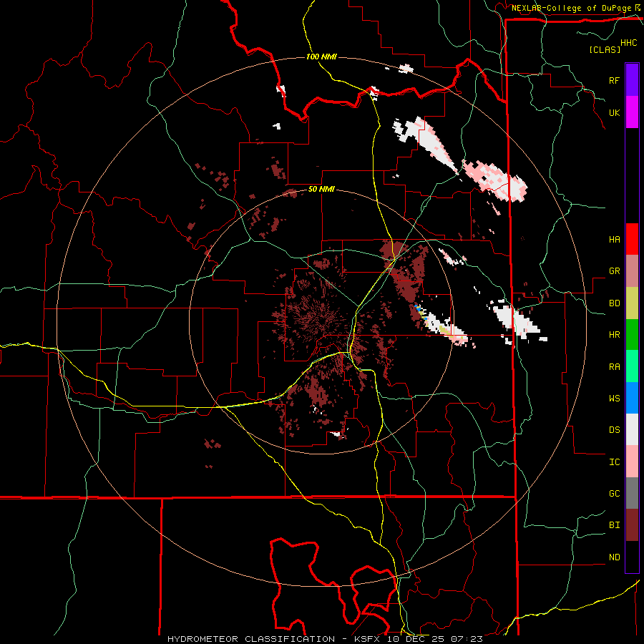The image size is (644, 644).
Task: Click the HHC product label
Action: pyautogui.click(x=629, y=43)
